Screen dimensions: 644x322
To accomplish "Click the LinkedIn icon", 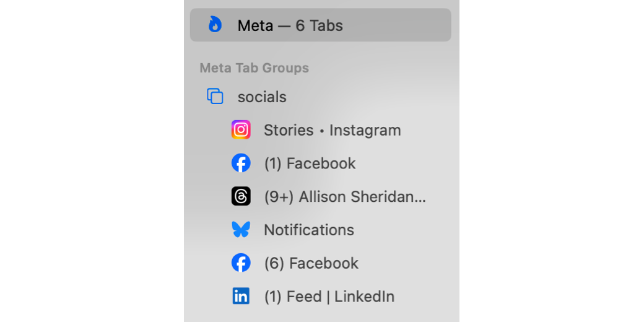I will point(241,297).
